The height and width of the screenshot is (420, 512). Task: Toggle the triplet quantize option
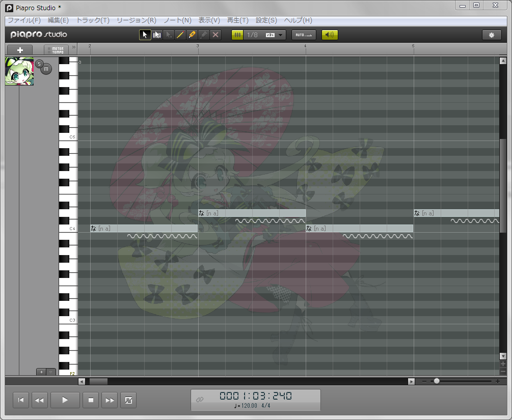click(270, 35)
